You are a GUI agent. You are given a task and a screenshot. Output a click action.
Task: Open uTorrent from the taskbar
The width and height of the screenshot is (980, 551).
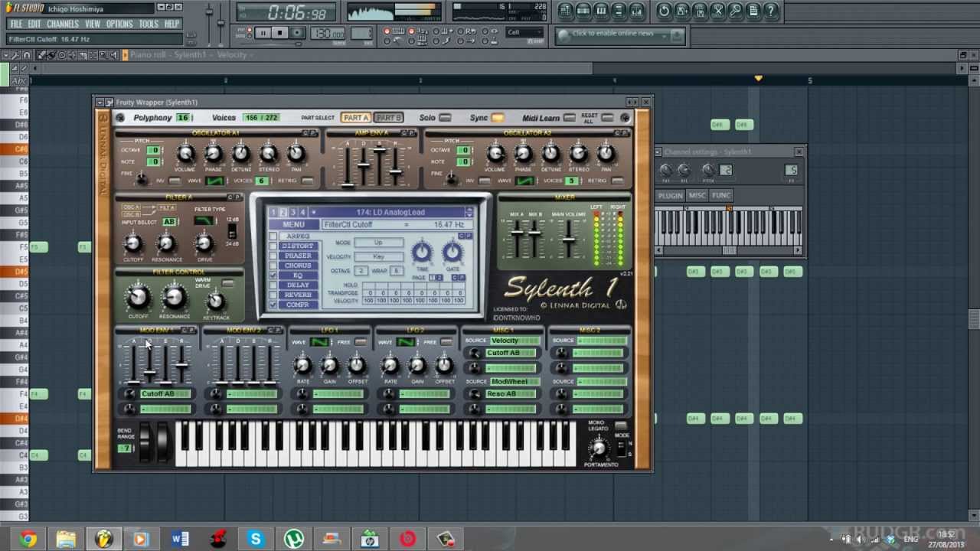(x=294, y=539)
